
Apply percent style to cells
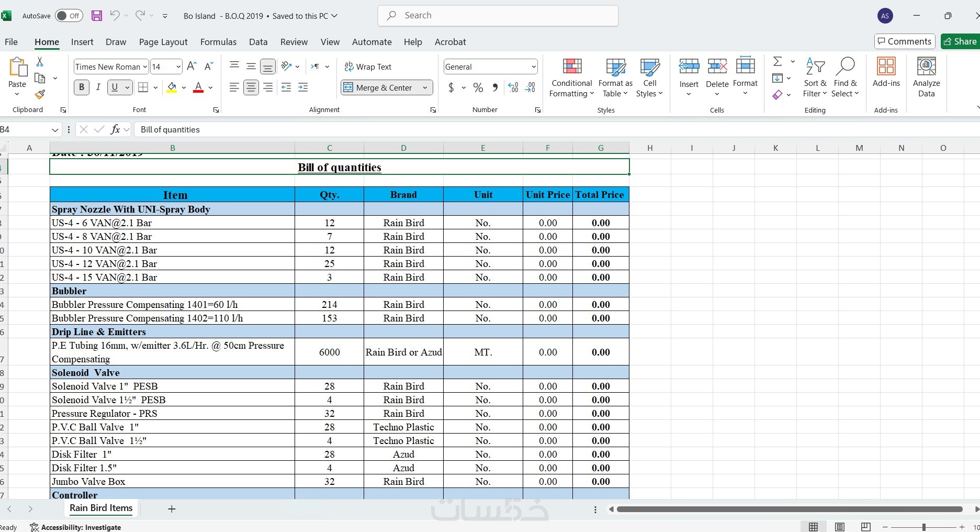coord(478,87)
